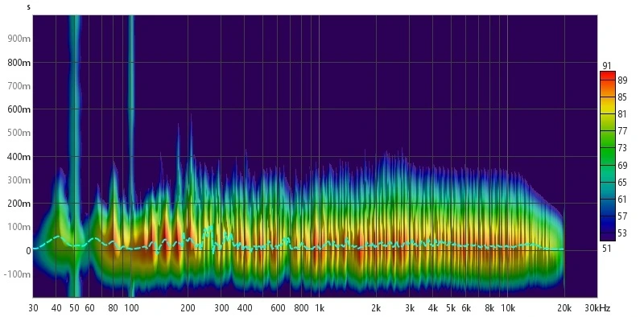Click the 89 dB color scale label

pos(622,80)
